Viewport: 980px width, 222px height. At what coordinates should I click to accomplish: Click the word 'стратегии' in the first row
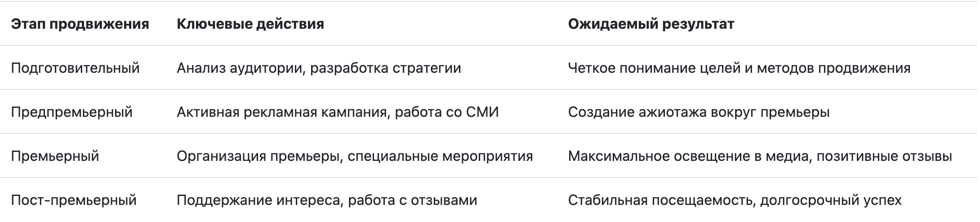[x=427, y=68]
